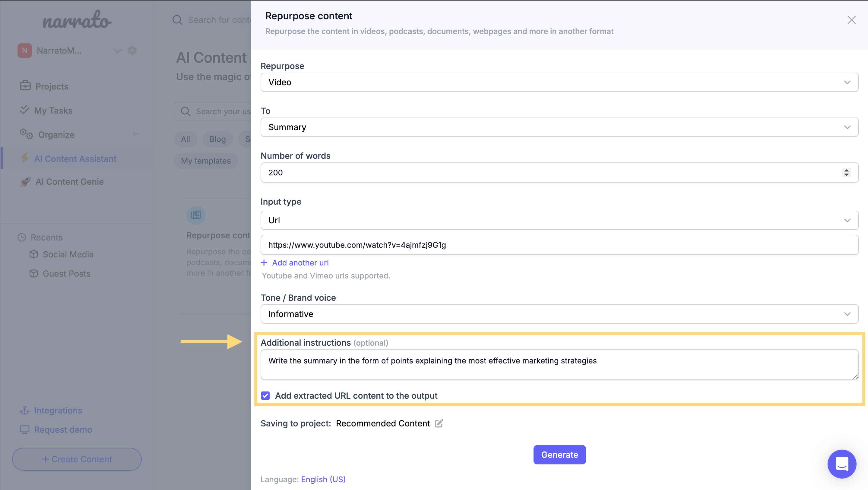
Task: Open the Integrations link
Action: click(58, 410)
